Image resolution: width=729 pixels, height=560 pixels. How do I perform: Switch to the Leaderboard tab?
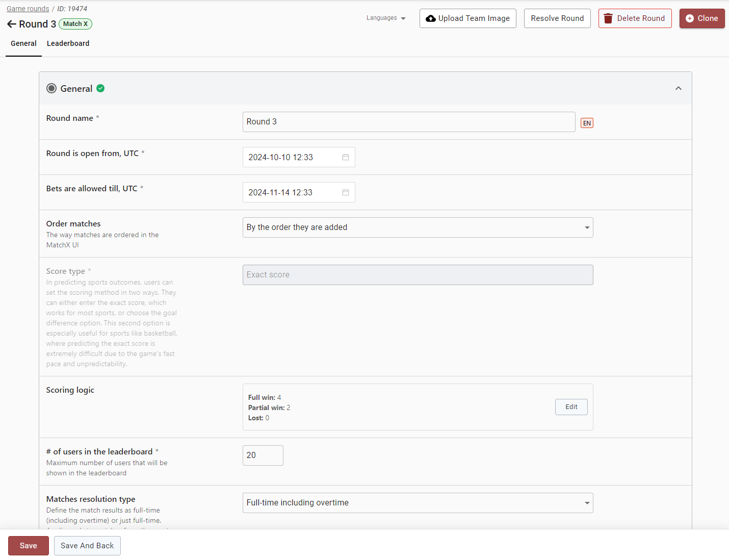coord(68,43)
